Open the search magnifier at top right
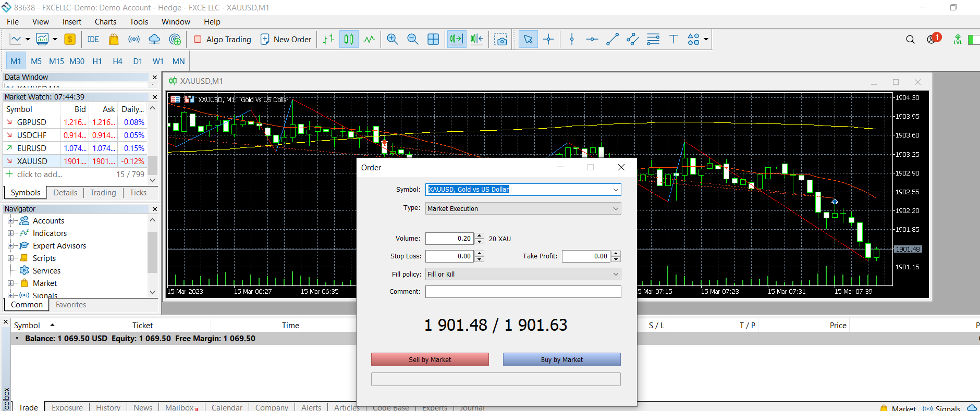Screen dimensions: 980x411 pos(910,40)
